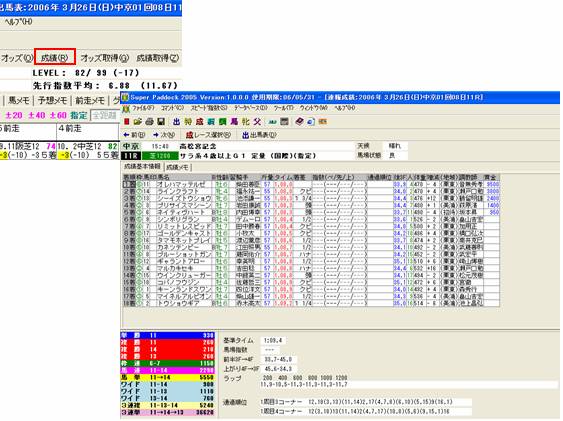This screenshot has width=563, height=421.
Task: Open 予想メモ tab in background window
Action: coord(52,100)
